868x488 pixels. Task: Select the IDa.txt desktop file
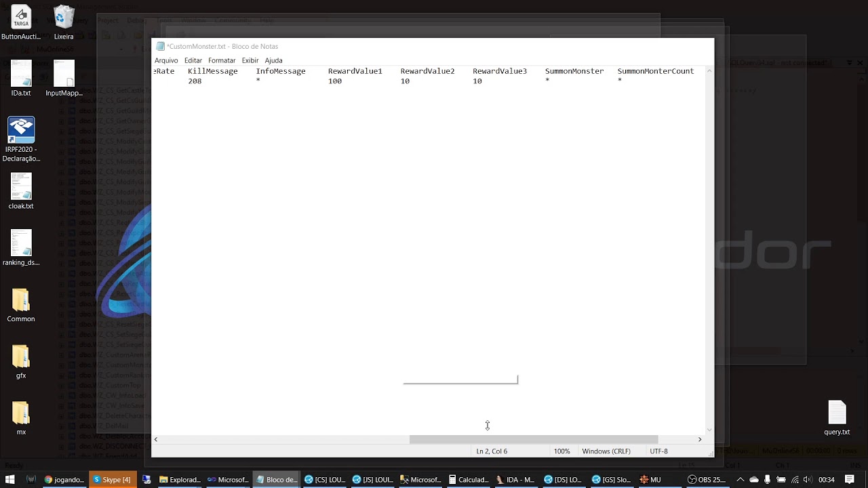click(x=21, y=78)
